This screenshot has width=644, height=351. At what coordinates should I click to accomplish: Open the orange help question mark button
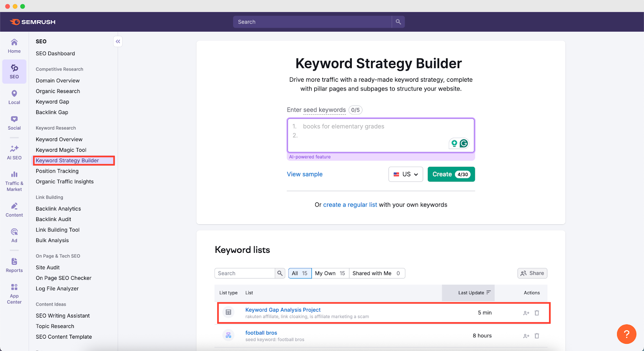click(626, 334)
